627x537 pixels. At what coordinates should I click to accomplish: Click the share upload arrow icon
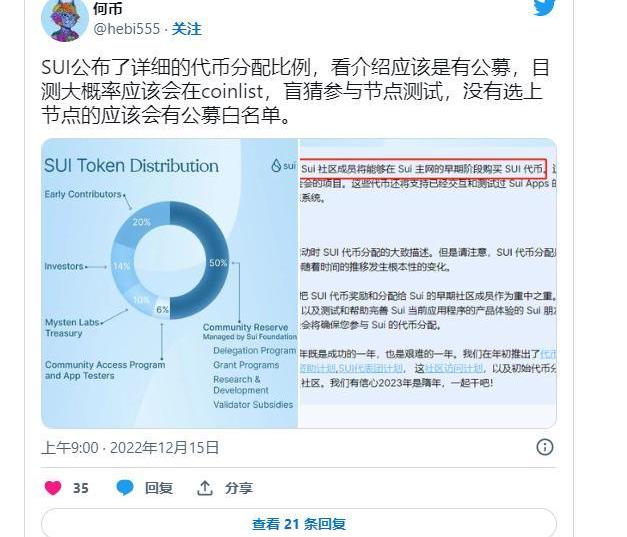pos(205,488)
